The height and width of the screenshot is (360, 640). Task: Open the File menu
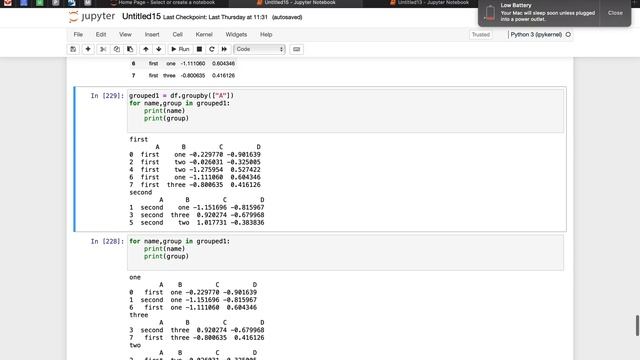78,35
